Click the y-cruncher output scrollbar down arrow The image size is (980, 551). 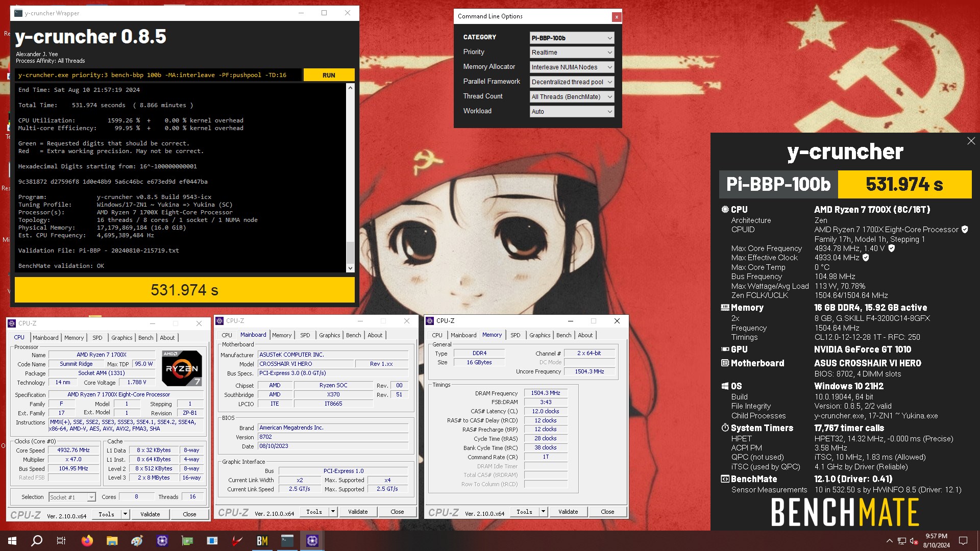[x=350, y=268]
